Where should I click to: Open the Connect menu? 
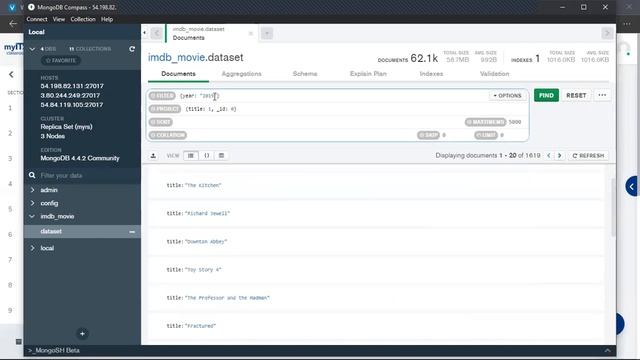pos(37,19)
